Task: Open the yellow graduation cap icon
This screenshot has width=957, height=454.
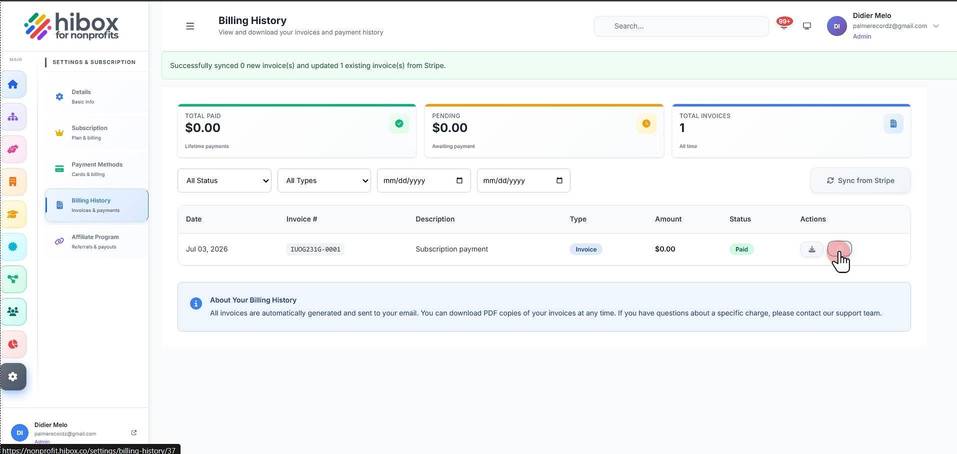Action: pos(13,214)
